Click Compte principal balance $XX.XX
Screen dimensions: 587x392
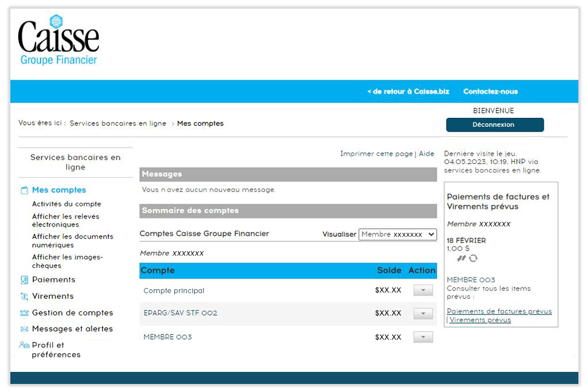388,290
